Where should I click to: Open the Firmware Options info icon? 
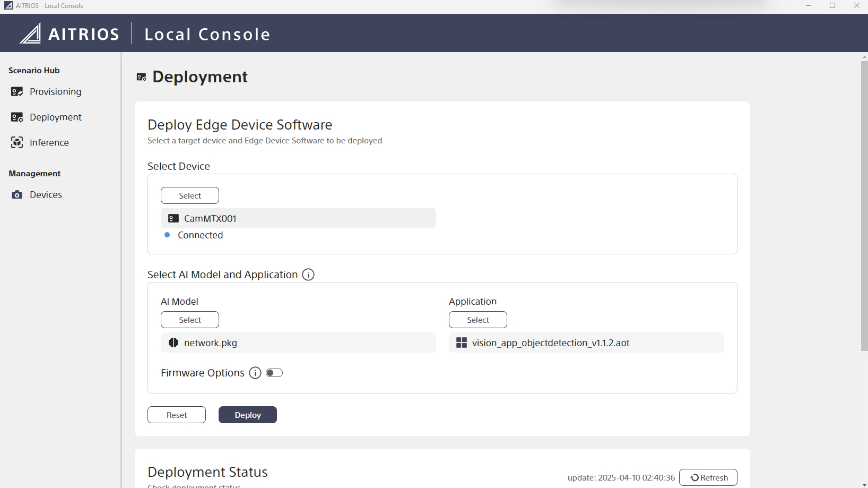coord(255,373)
